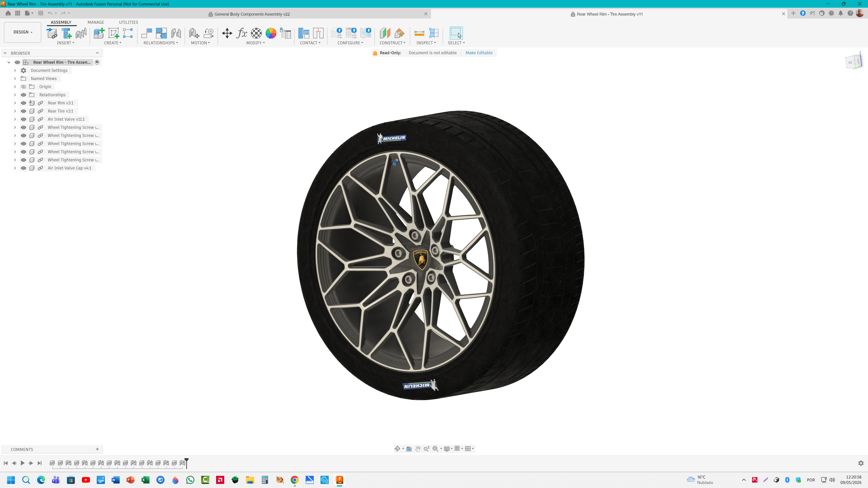Play the timeline
868x488 pixels.
point(23,463)
